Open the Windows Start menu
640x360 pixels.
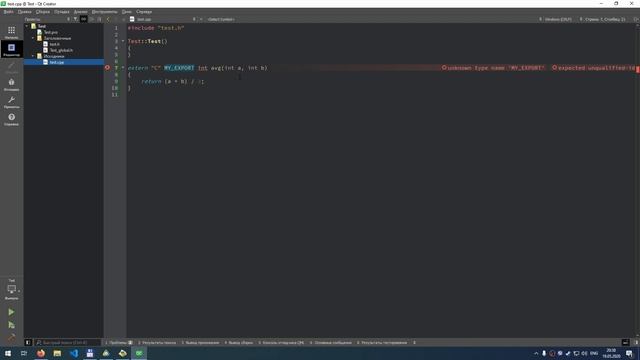[8, 353]
